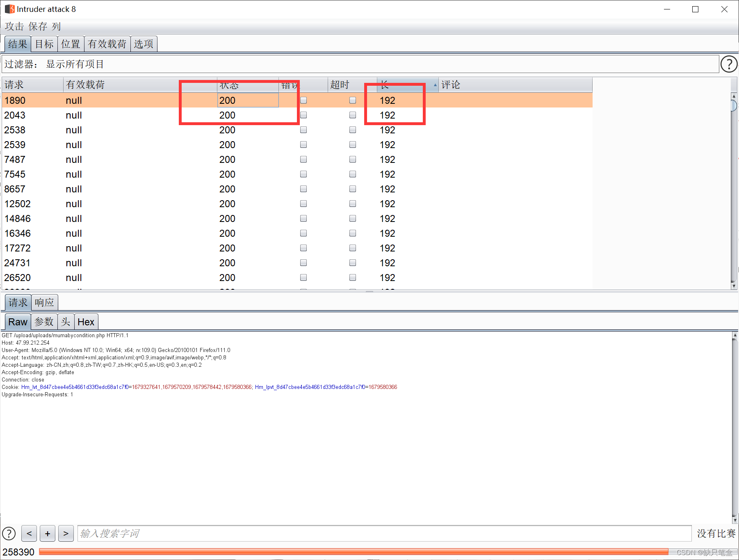Sort by the 超时 column header
The height and width of the screenshot is (560, 739).
(352, 85)
